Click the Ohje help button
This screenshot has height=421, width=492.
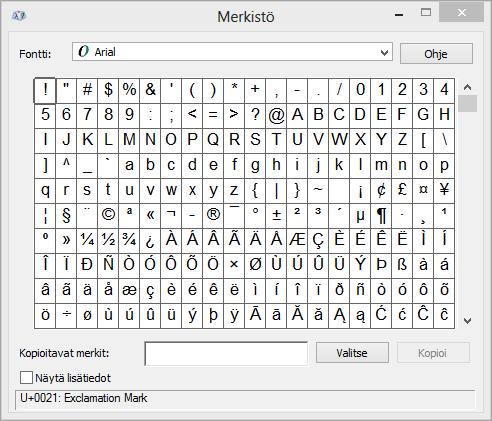(x=436, y=53)
